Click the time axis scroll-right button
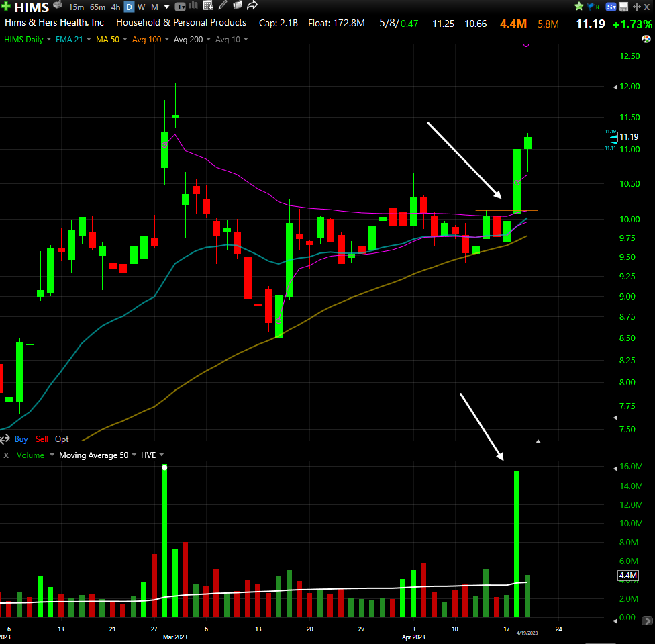 point(647,621)
